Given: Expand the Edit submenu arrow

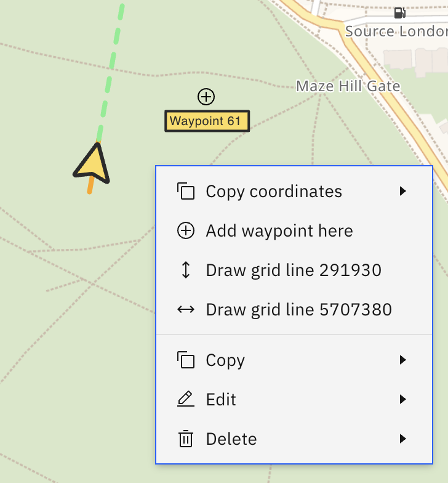Looking at the screenshot, I should (x=402, y=399).
